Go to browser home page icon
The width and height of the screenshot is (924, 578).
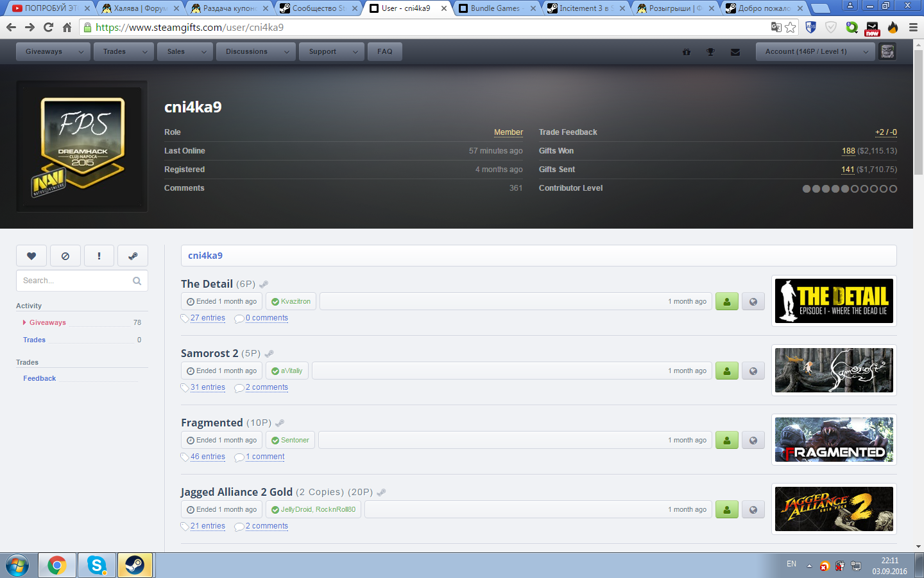click(x=67, y=27)
